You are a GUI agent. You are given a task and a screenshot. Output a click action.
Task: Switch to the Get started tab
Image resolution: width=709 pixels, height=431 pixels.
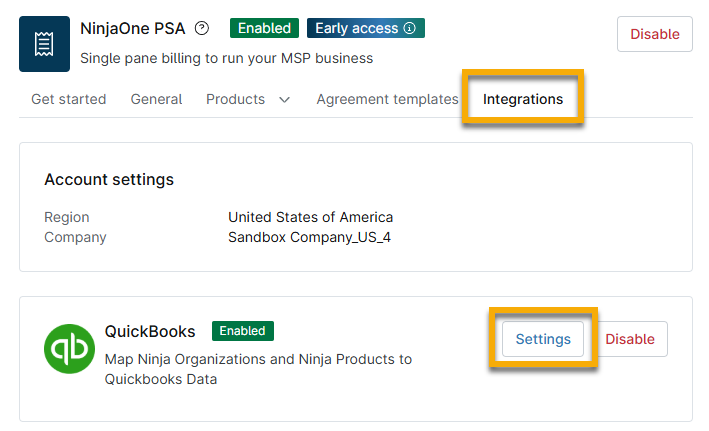click(69, 99)
